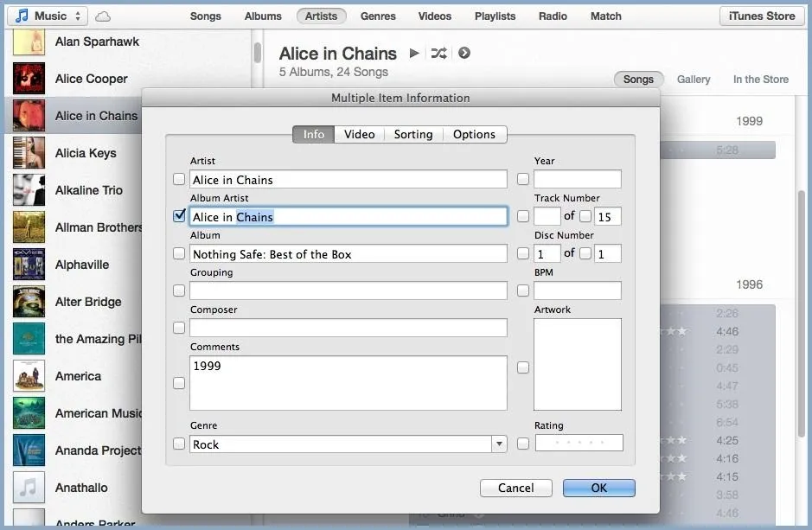
Task: Confirm the dialog with OK
Action: pos(599,488)
